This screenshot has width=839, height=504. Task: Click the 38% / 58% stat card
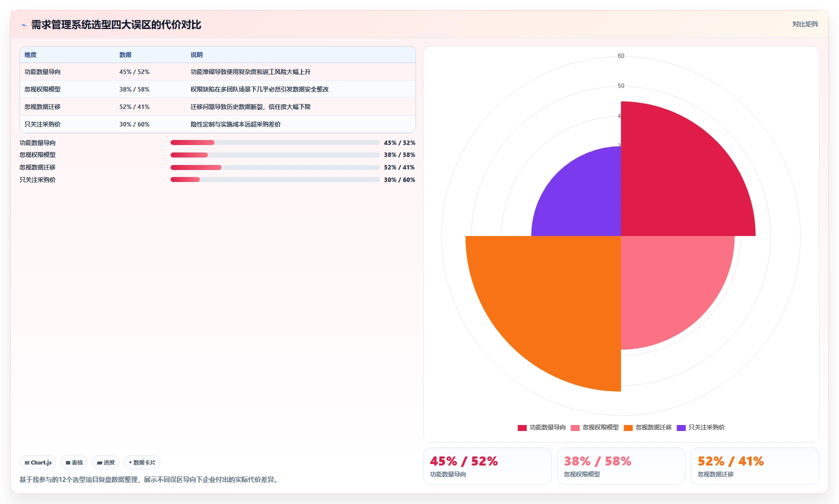(x=621, y=466)
